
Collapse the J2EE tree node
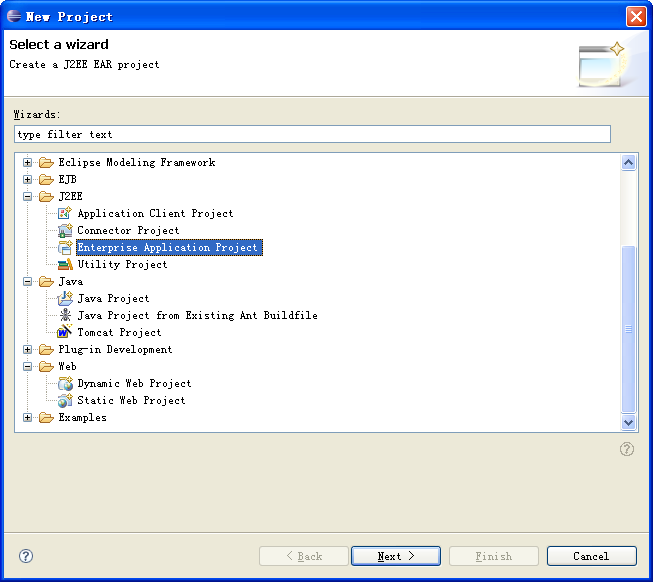click(x=27, y=196)
